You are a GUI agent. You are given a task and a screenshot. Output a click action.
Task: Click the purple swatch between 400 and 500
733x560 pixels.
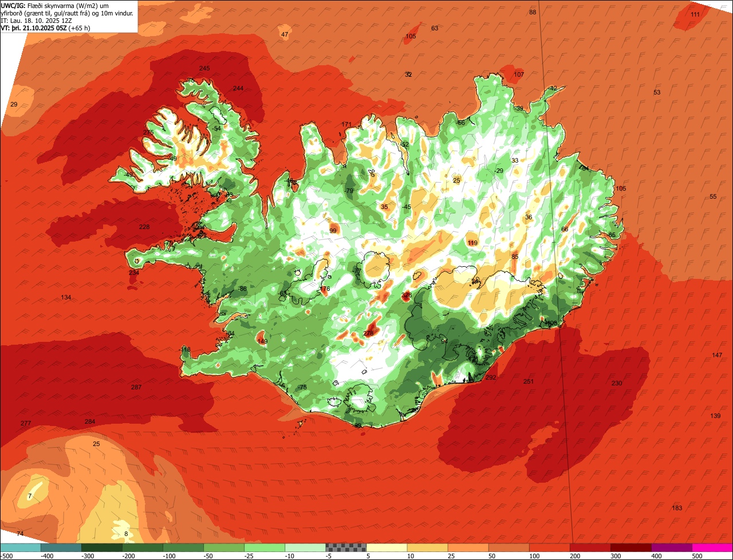[x=671, y=547]
